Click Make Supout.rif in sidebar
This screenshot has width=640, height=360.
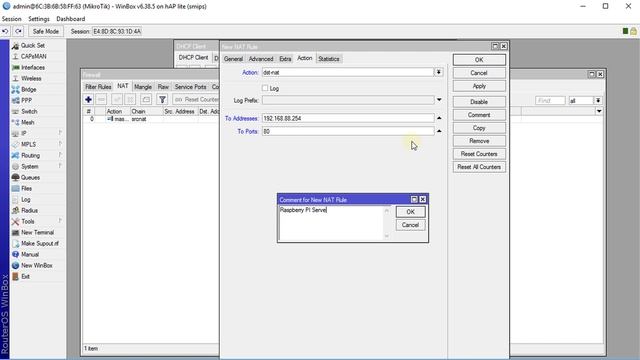click(40, 244)
